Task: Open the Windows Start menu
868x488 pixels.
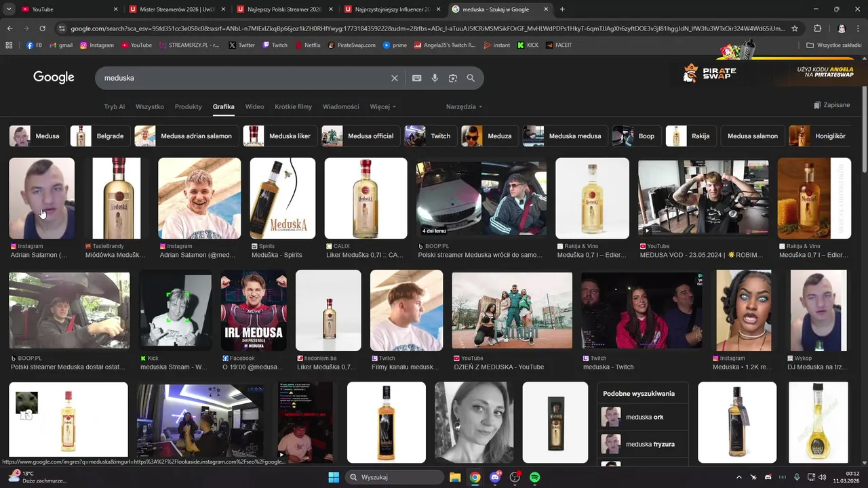Action: tap(334, 477)
